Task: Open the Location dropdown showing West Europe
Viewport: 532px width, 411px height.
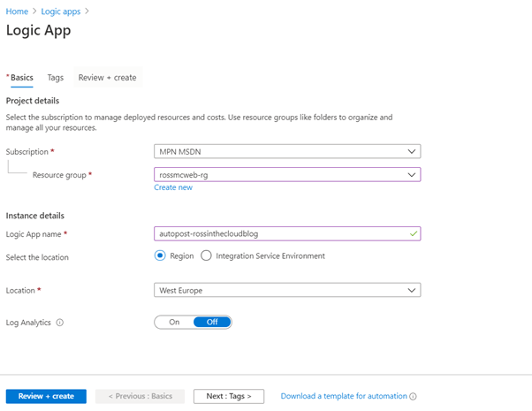Action: coord(287,290)
